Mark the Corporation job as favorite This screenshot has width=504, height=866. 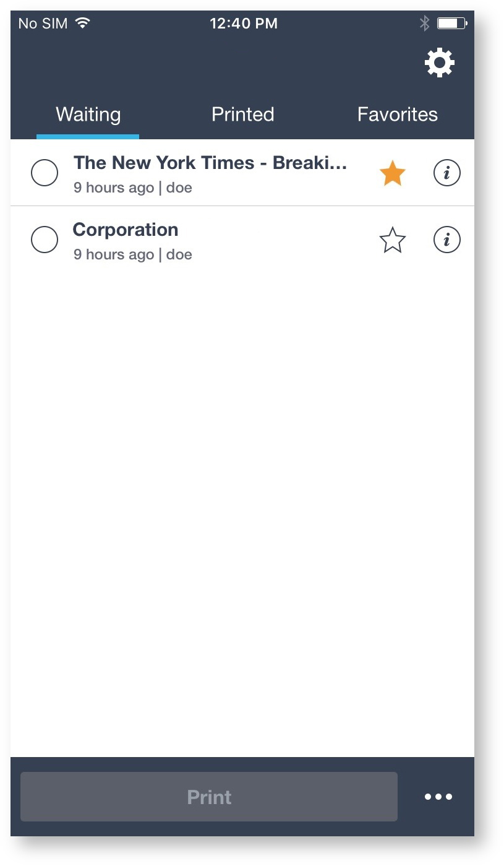pyautogui.click(x=392, y=240)
